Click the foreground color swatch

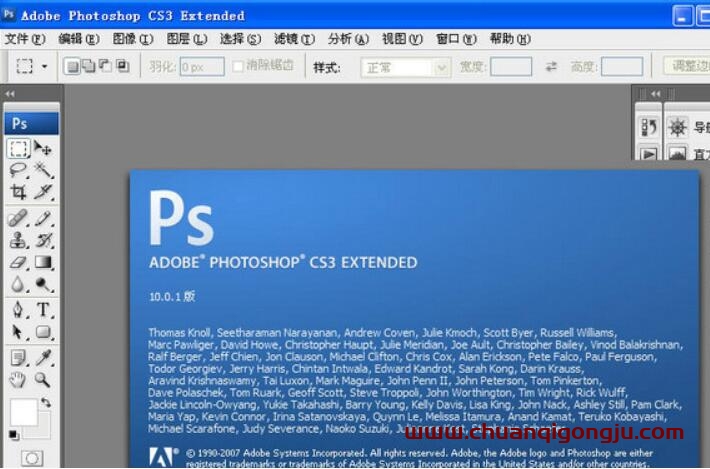24,412
